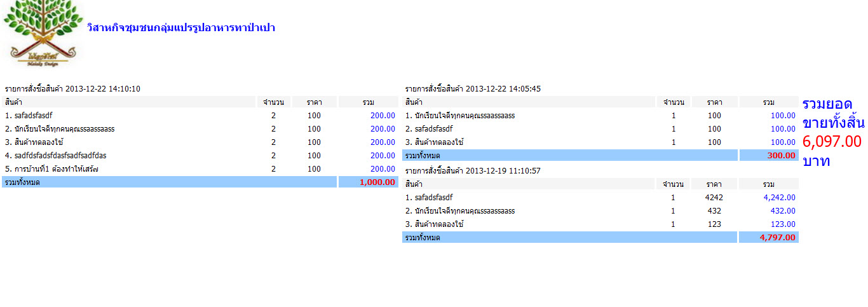Click the 4,797.00 order total
Viewport: 868px width, 307px height.
point(778,238)
